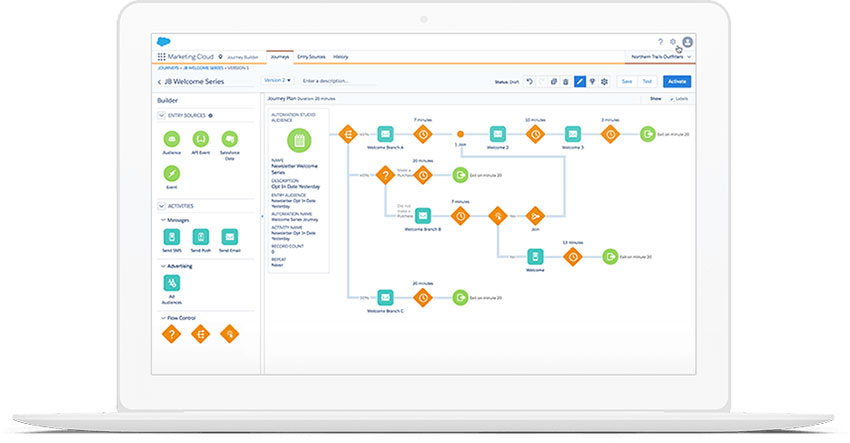Open the Welcome Branch B email node

click(x=423, y=216)
